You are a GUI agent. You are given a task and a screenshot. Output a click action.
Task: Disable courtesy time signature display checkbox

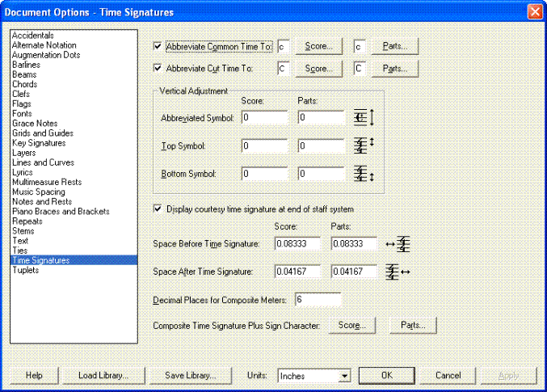coord(158,209)
